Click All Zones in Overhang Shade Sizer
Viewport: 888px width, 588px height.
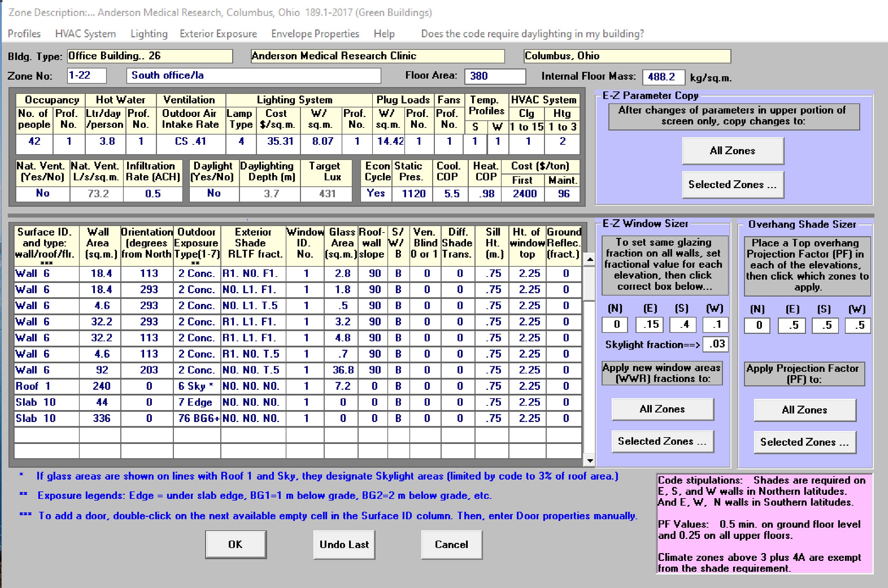(x=805, y=410)
